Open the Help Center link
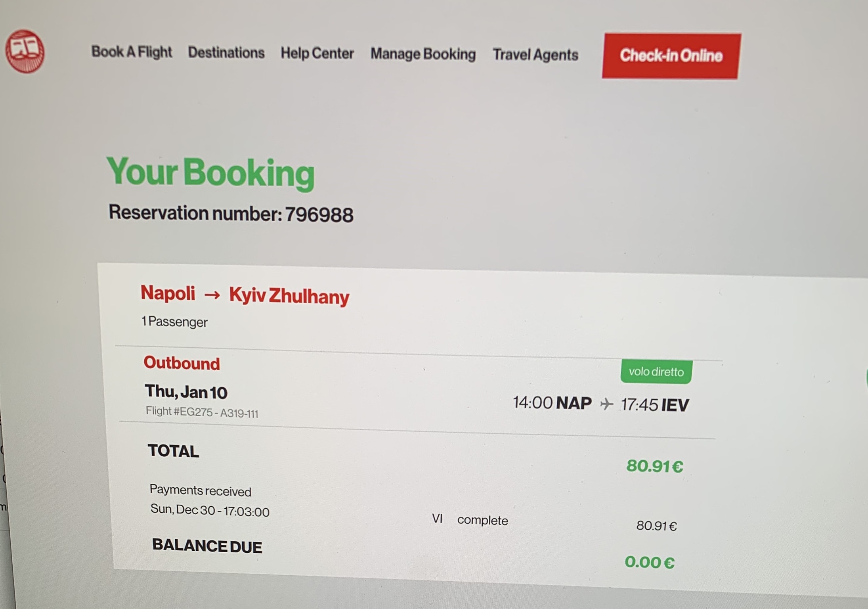Viewport: 868px width, 609px height. tap(317, 54)
